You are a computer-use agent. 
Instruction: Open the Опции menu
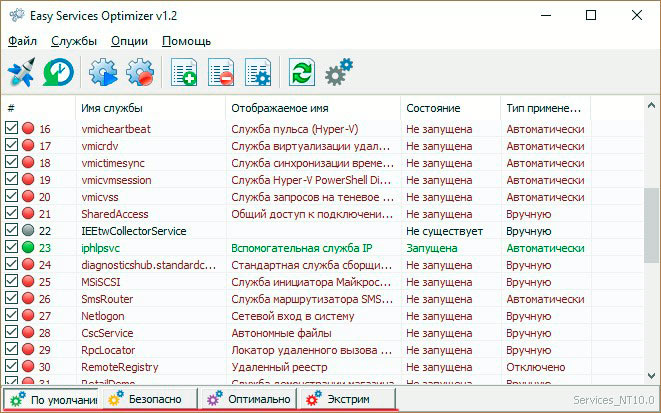pyautogui.click(x=130, y=41)
